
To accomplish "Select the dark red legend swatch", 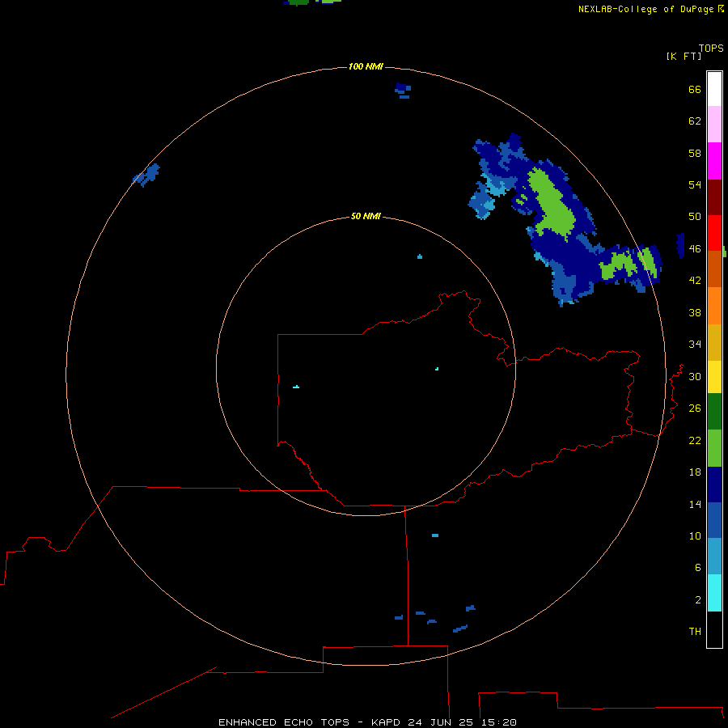I will [714, 197].
